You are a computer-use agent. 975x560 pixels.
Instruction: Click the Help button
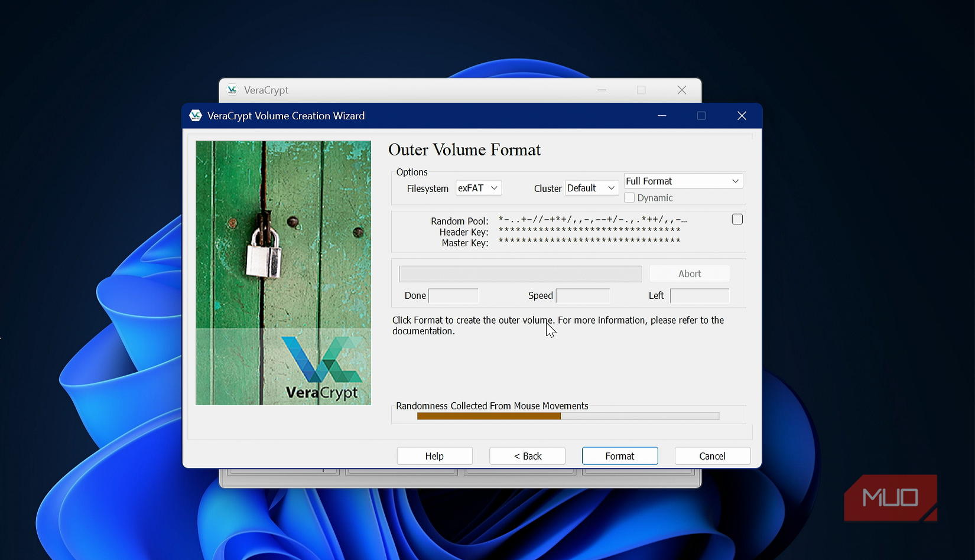[x=434, y=455]
